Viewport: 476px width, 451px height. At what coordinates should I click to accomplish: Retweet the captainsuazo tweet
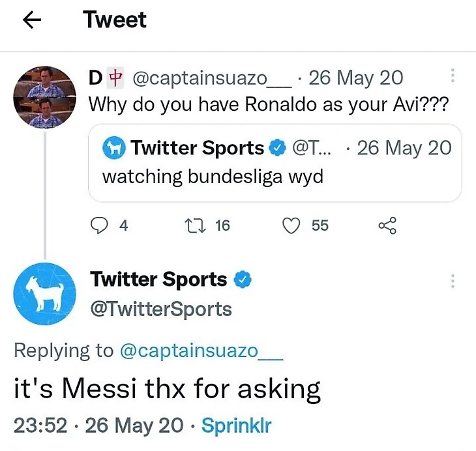(194, 225)
